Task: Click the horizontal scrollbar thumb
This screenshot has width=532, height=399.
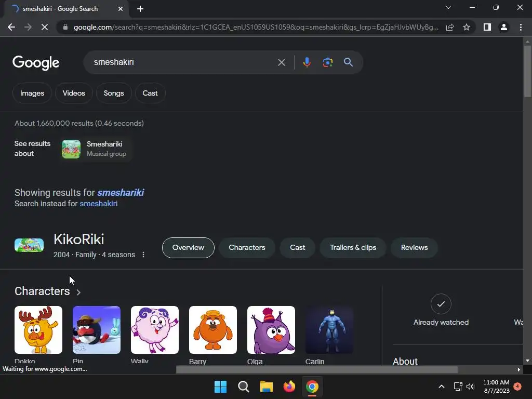Action: pyautogui.click(x=316, y=369)
